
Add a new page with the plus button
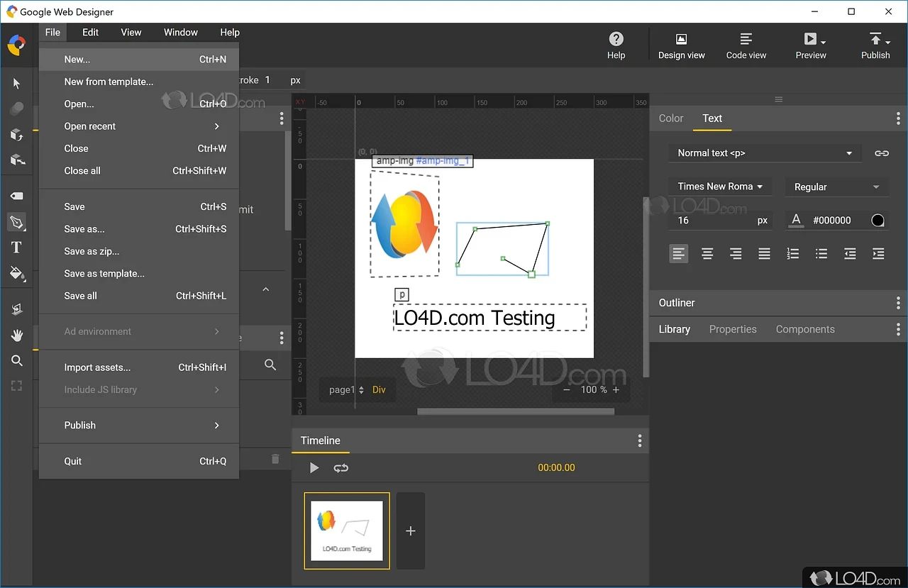(410, 531)
